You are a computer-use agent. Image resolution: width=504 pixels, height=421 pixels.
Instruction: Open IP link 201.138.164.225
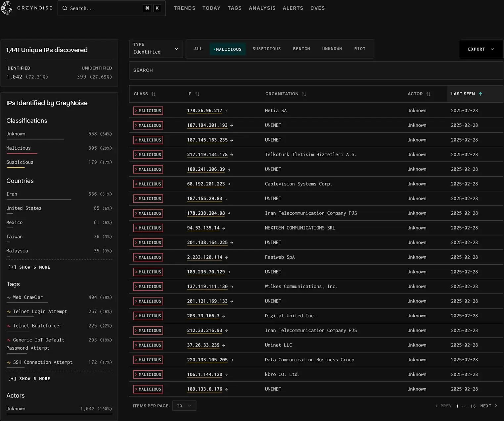click(x=207, y=242)
